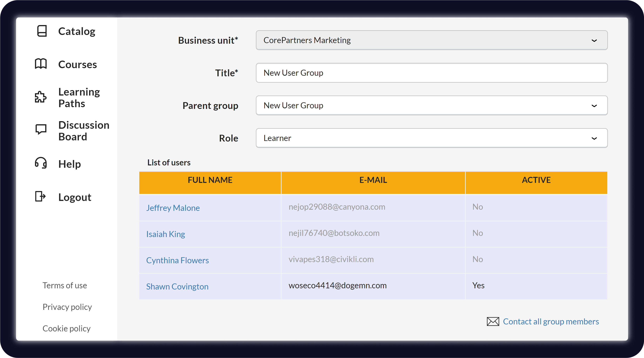This screenshot has width=644, height=358.
Task: Open the Help section
Action: click(x=70, y=164)
